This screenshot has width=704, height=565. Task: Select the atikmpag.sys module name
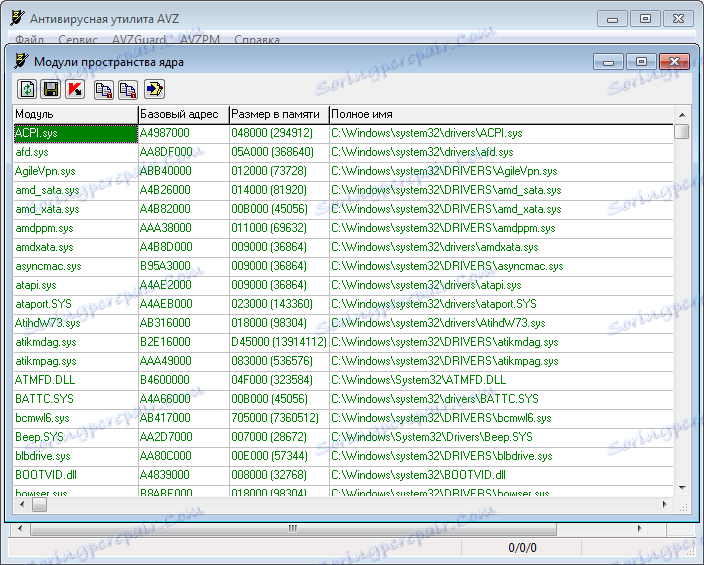[45, 362]
